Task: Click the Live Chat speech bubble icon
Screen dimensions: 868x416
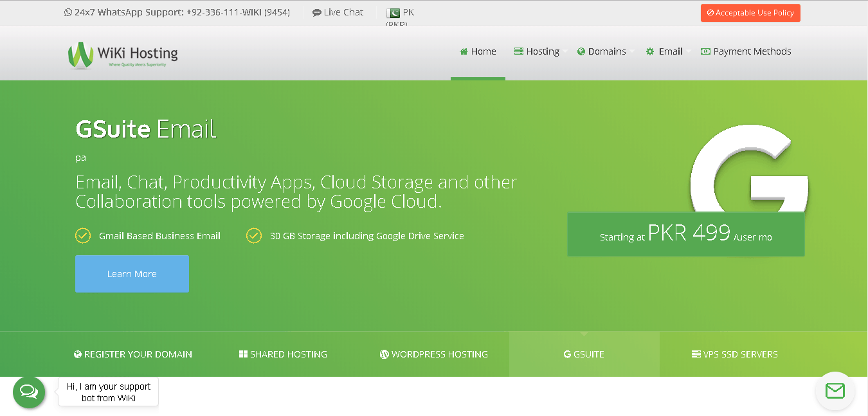Action: tap(317, 13)
